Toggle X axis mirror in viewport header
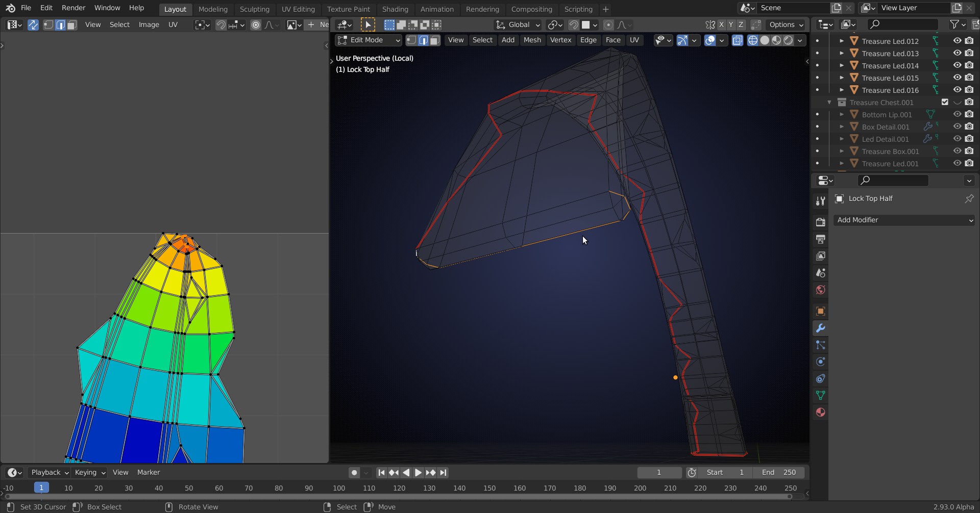The image size is (980, 513). (721, 24)
